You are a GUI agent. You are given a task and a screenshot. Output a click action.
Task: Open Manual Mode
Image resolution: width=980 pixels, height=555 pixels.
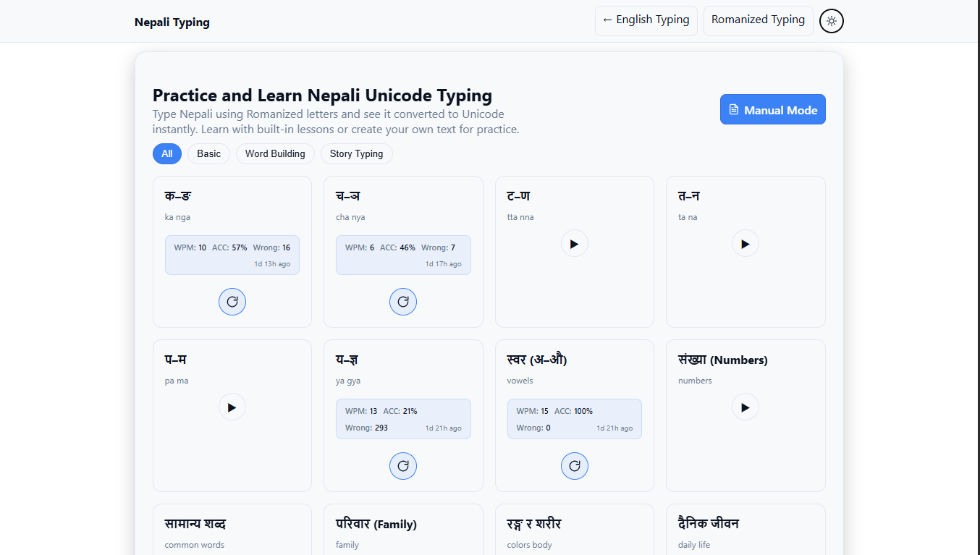(772, 109)
